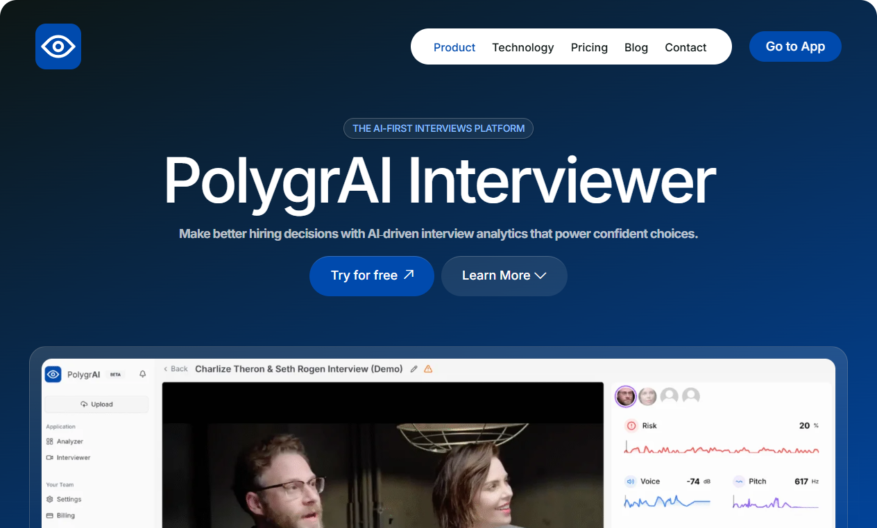Click the Pitch wave icon
The height and width of the screenshot is (528, 877).
(x=739, y=481)
